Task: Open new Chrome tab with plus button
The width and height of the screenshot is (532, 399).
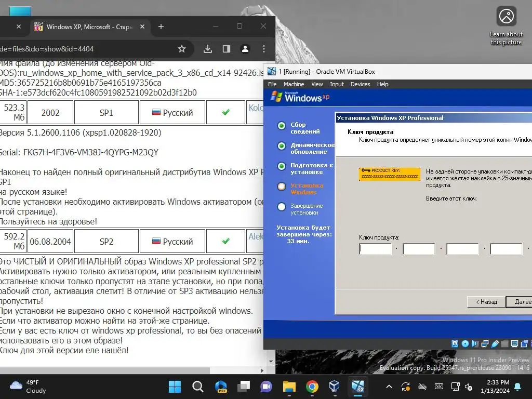Action: coord(161,26)
